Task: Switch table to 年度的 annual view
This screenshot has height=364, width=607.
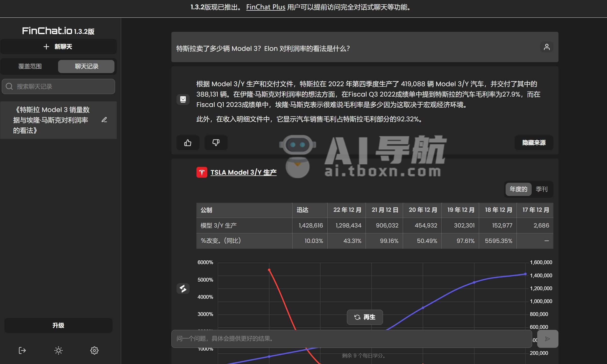Action: click(x=518, y=189)
